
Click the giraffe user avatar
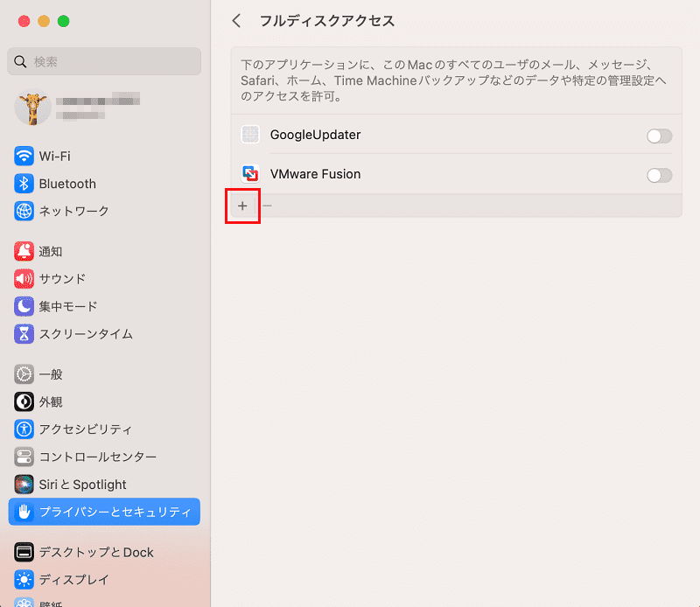pos(32,108)
